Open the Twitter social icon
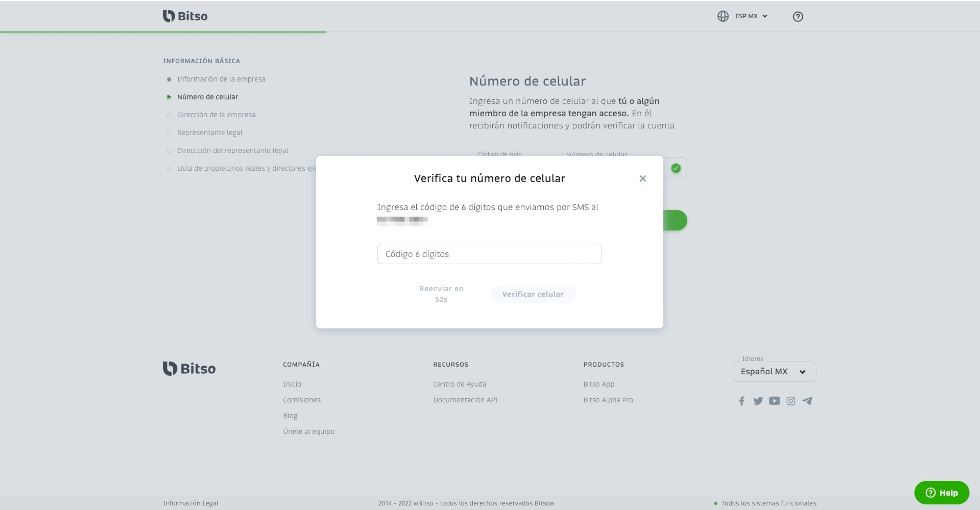The width and height of the screenshot is (980, 510). [758, 401]
